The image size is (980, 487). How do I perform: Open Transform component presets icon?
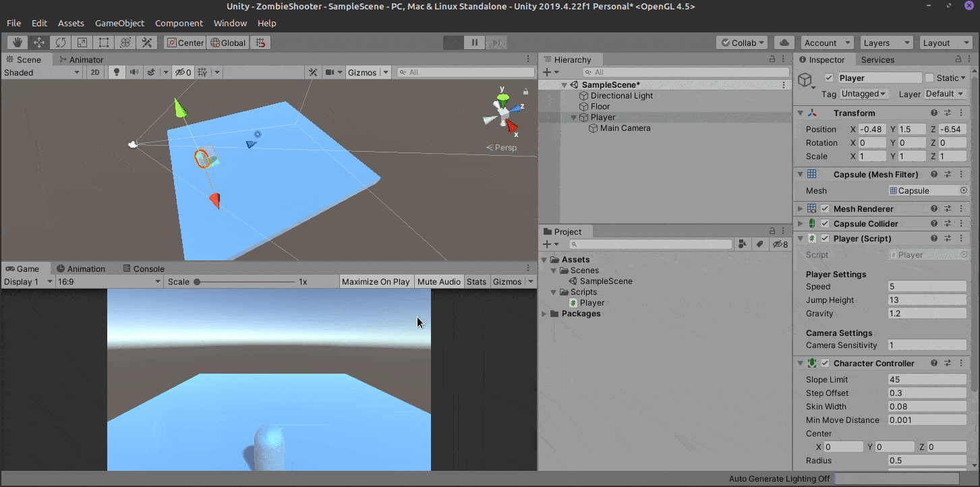coord(947,113)
